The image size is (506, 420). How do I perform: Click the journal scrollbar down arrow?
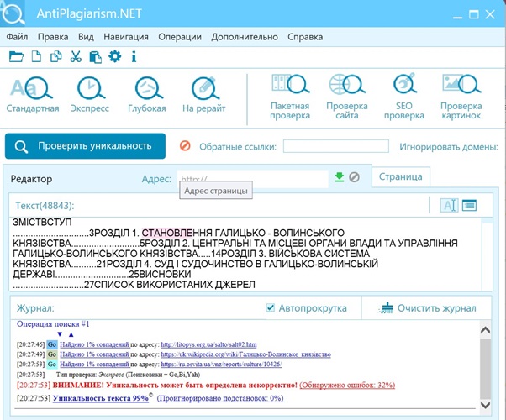point(485,405)
